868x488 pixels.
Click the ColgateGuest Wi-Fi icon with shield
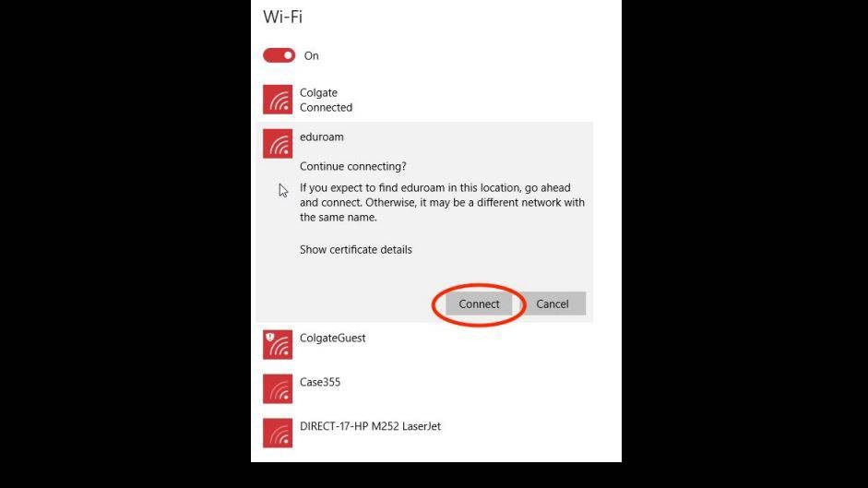(278, 344)
